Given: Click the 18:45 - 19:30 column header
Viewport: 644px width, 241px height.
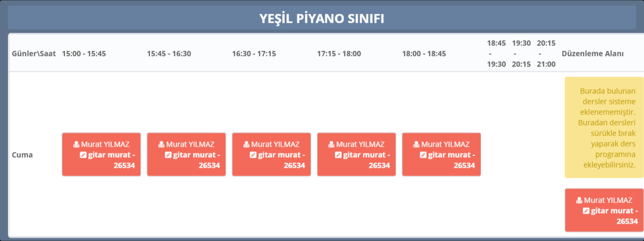Looking at the screenshot, I should coord(496,53).
